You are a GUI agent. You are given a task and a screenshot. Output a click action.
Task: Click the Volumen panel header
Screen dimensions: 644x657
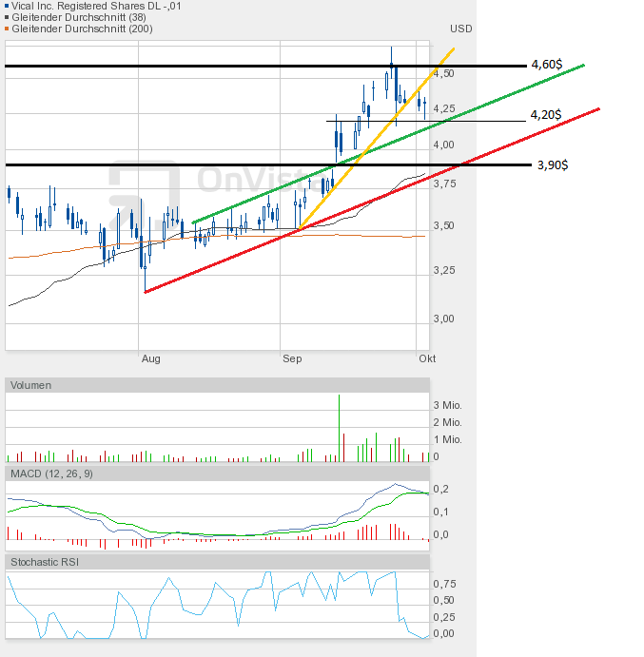(x=217, y=385)
